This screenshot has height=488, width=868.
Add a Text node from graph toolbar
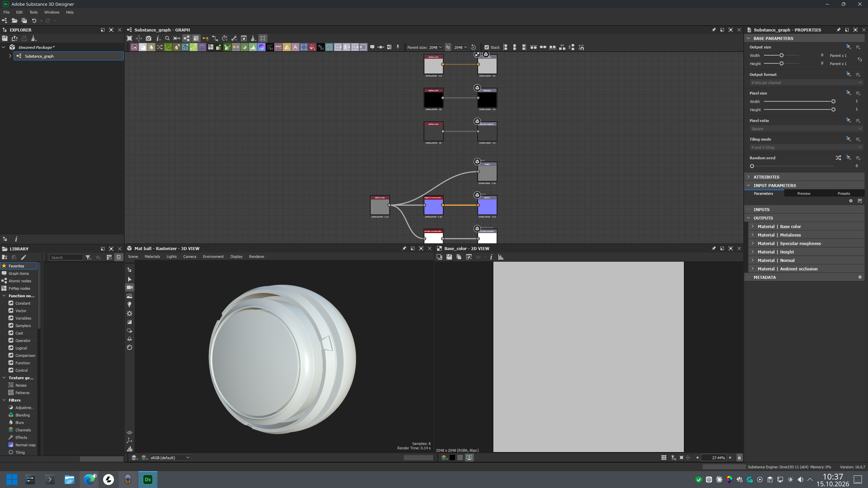click(295, 47)
